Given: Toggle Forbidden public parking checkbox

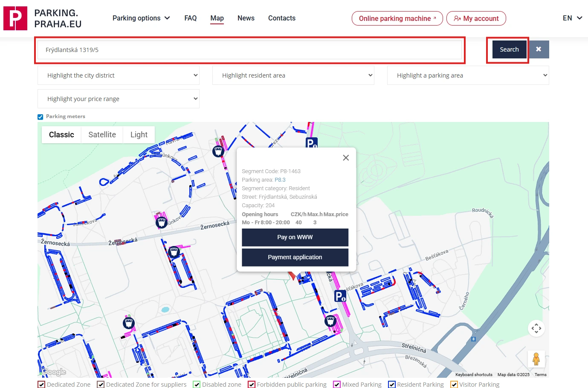Looking at the screenshot, I should click(x=252, y=385).
